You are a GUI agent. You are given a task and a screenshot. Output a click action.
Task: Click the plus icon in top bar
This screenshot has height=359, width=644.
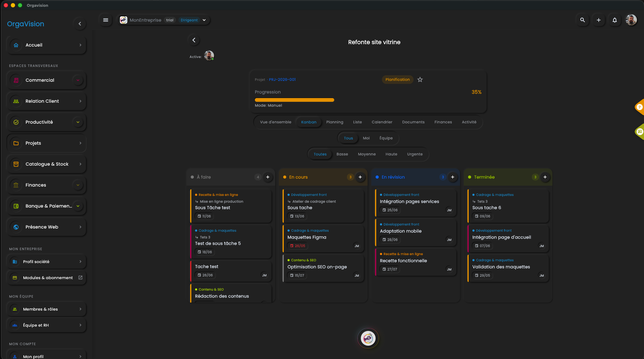[x=598, y=20]
